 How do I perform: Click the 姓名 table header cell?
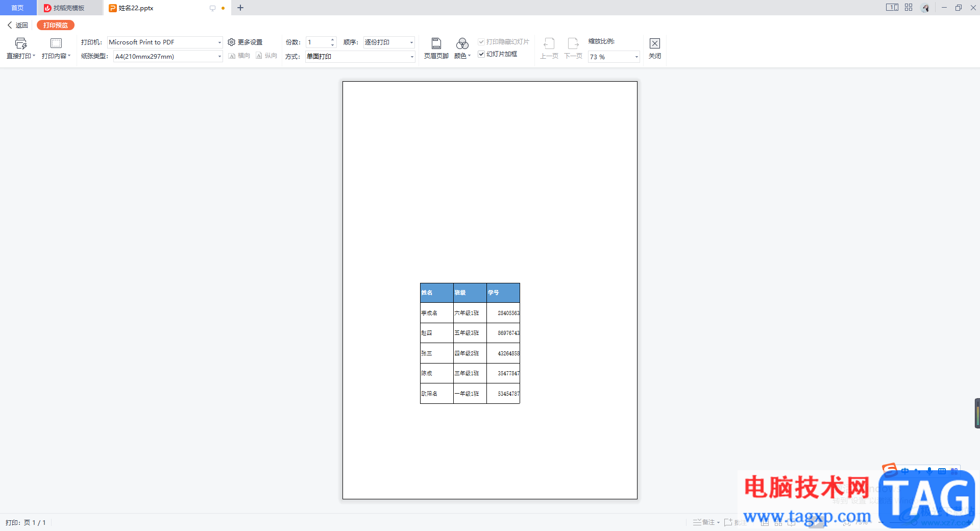tap(437, 293)
